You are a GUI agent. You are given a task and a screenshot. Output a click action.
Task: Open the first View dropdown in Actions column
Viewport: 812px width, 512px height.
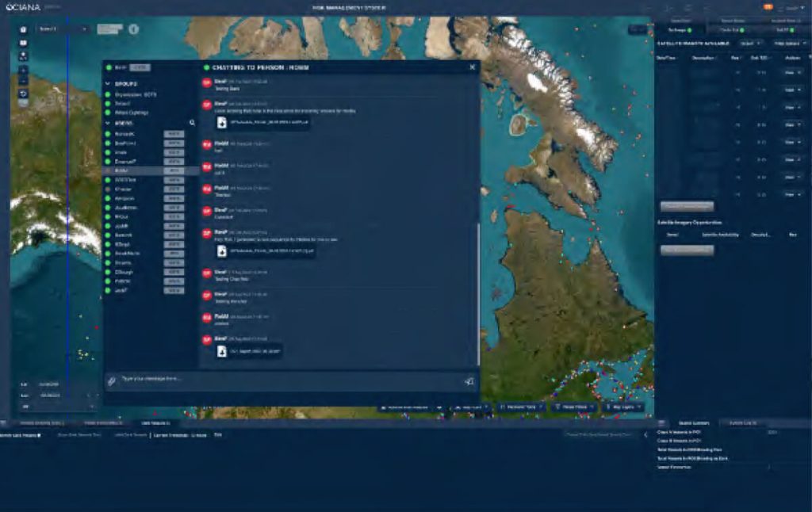[x=791, y=74]
